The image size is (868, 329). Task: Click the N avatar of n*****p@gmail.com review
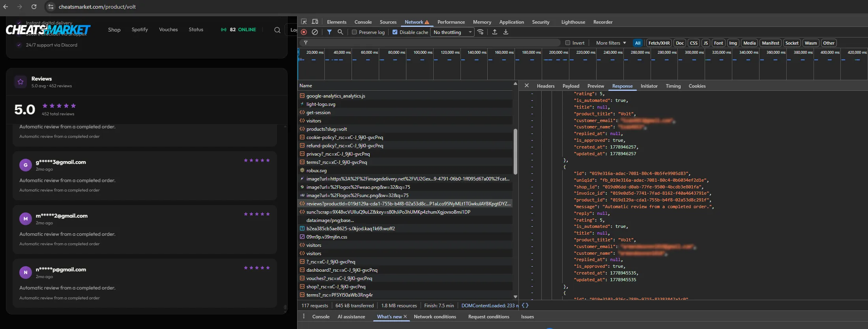point(26,273)
